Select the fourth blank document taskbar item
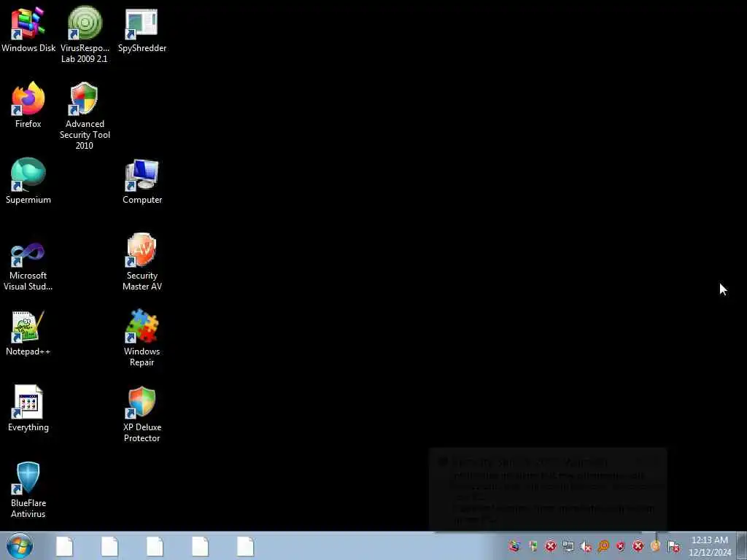The image size is (747, 560). click(x=200, y=546)
